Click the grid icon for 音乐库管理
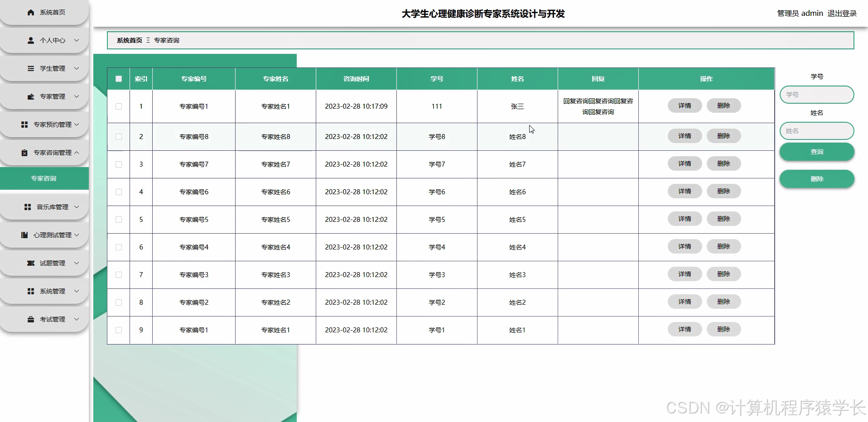Screen dimensions: 868x422 (x=28, y=207)
